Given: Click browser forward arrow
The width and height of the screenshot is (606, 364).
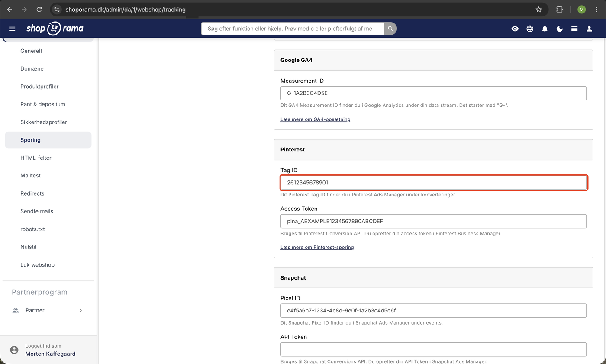Looking at the screenshot, I should (x=24, y=9).
